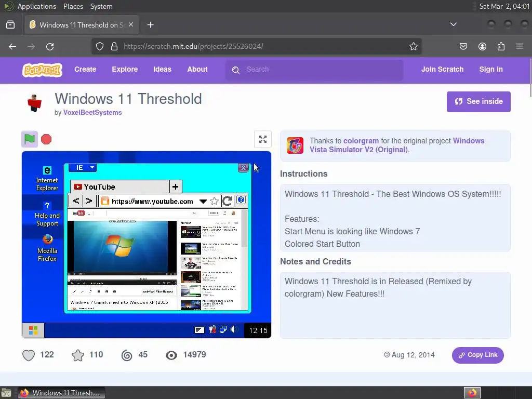Click the simulated IE forward arrow
532x399 pixels.
89,201
